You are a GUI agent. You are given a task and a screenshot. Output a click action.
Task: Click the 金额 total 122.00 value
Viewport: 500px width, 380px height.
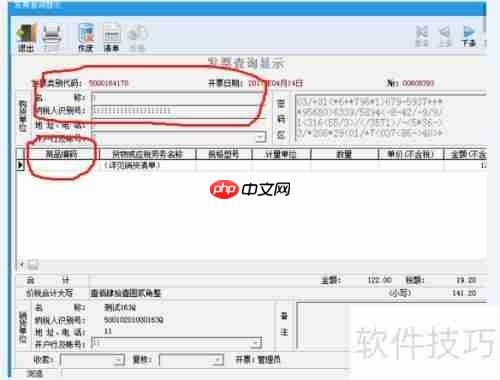[380, 280]
